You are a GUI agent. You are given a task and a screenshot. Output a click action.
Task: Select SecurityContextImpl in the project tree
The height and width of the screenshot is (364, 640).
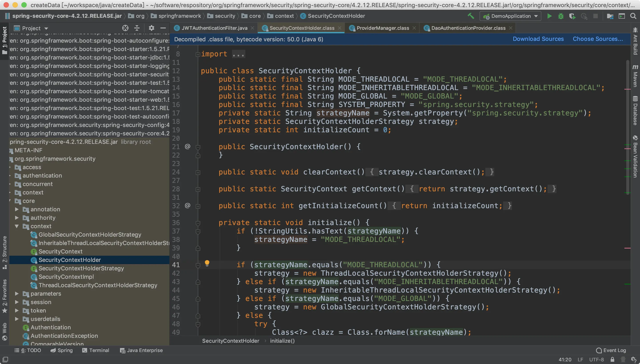point(66,277)
